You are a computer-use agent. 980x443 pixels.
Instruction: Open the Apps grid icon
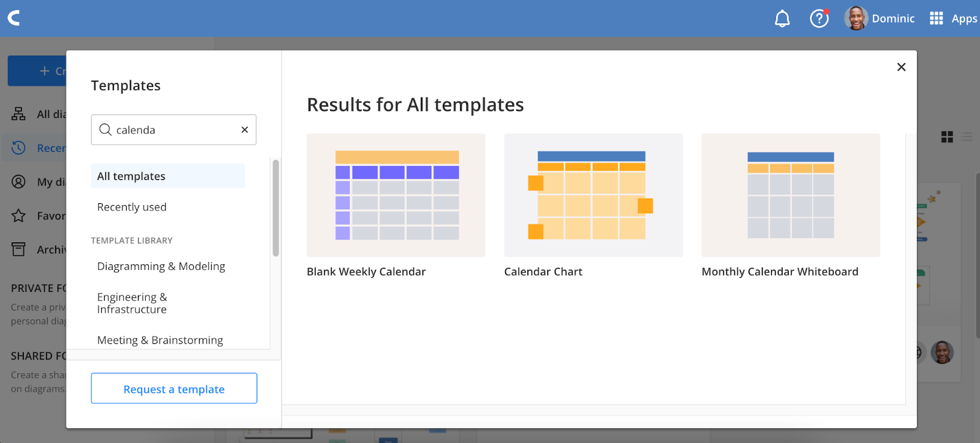(x=936, y=18)
